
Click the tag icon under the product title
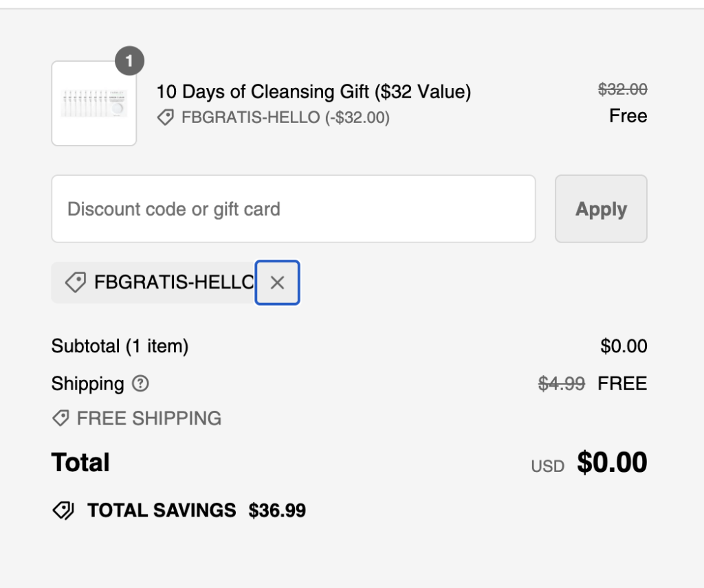165,118
